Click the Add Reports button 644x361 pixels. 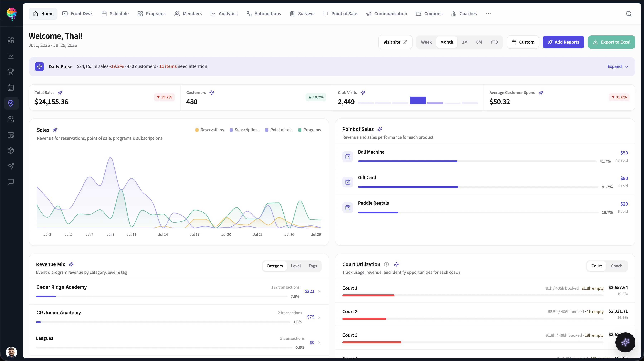click(563, 42)
